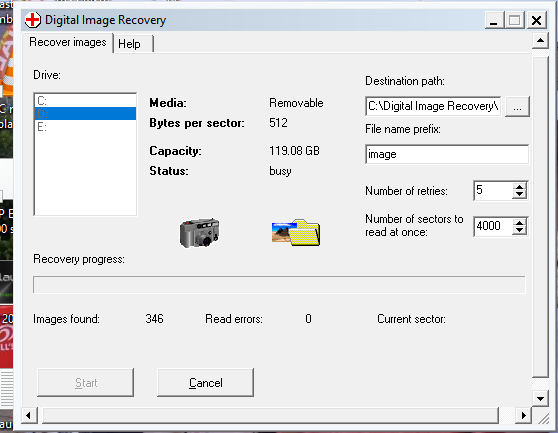Click the Destination path field
Screen dimensions: 558x433
point(433,106)
